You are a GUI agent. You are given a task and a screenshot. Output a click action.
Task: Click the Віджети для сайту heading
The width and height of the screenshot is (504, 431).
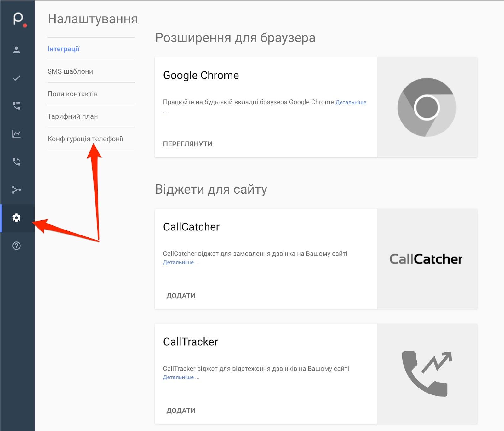click(x=211, y=190)
